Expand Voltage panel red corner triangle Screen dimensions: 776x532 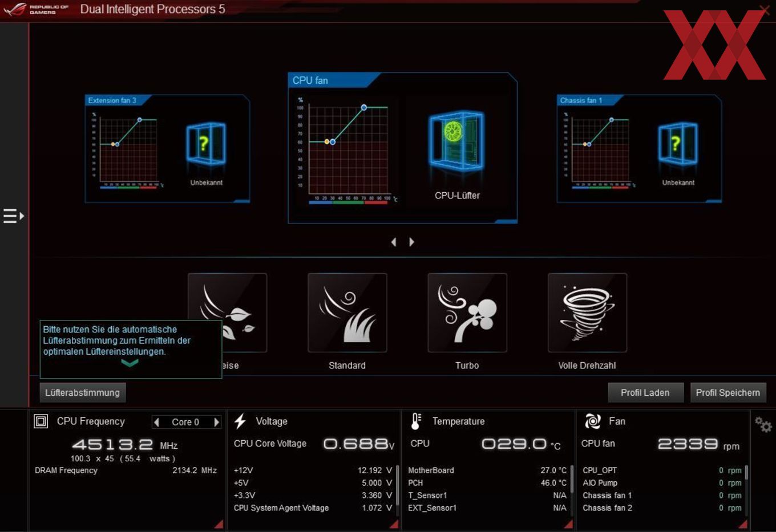394,524
